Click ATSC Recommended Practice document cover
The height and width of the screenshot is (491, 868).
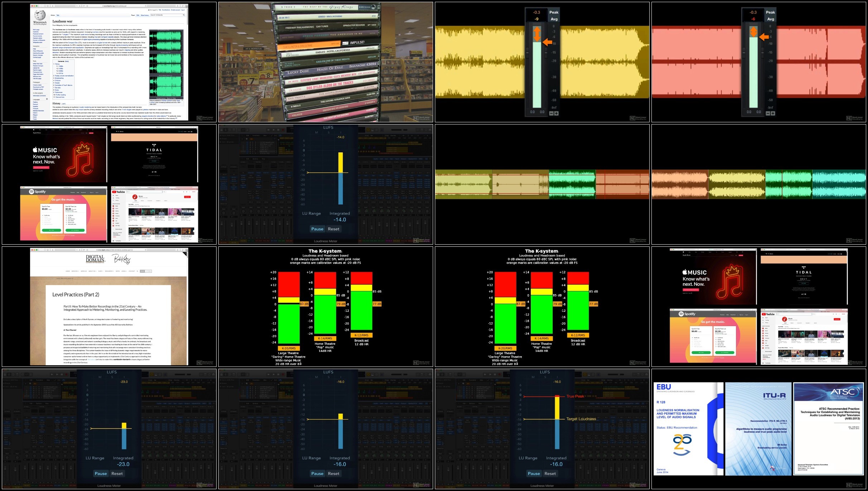coord(829,429)
